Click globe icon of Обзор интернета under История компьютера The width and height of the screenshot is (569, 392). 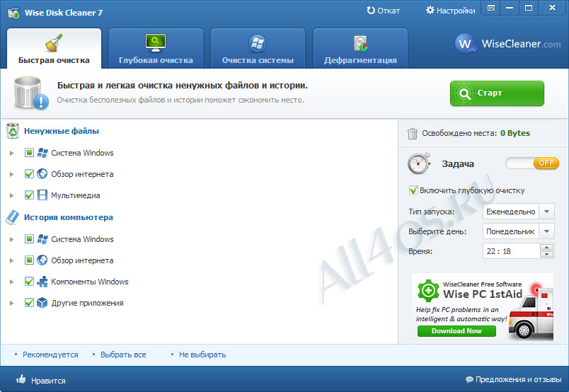tap(42, 260)
